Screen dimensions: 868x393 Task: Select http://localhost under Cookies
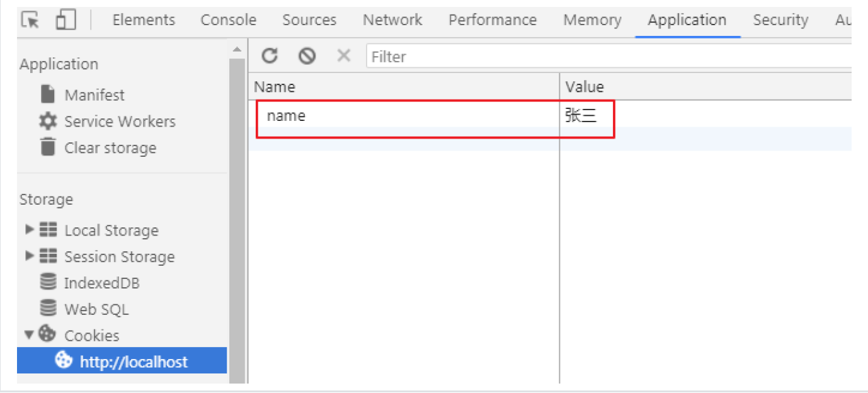click(122, 360)
